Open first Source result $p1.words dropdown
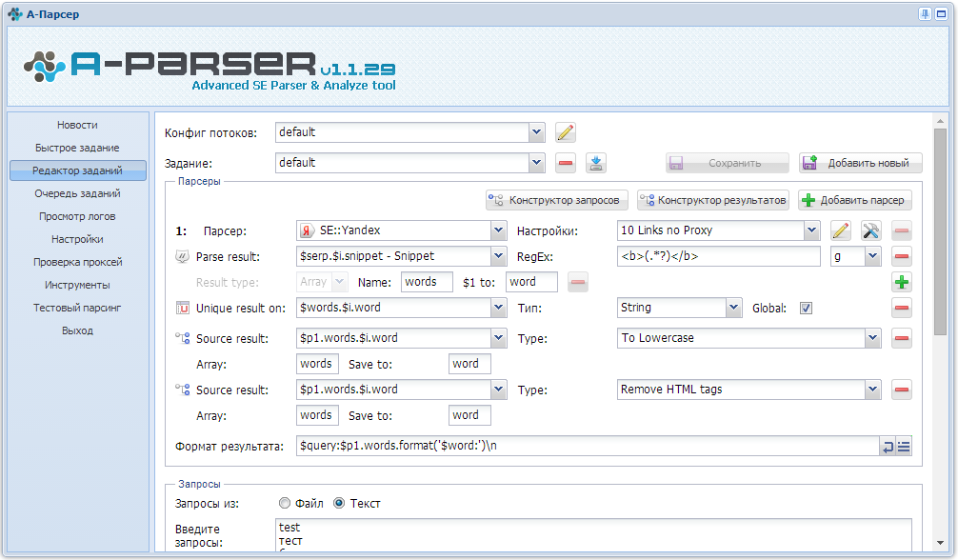 click(x=499, y=338)
